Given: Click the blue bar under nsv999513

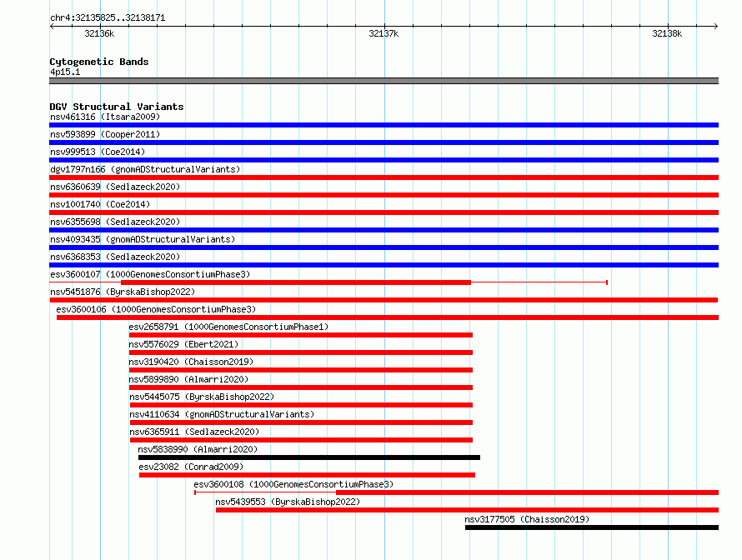Looking at the screenshot, I should coord(384,160).
